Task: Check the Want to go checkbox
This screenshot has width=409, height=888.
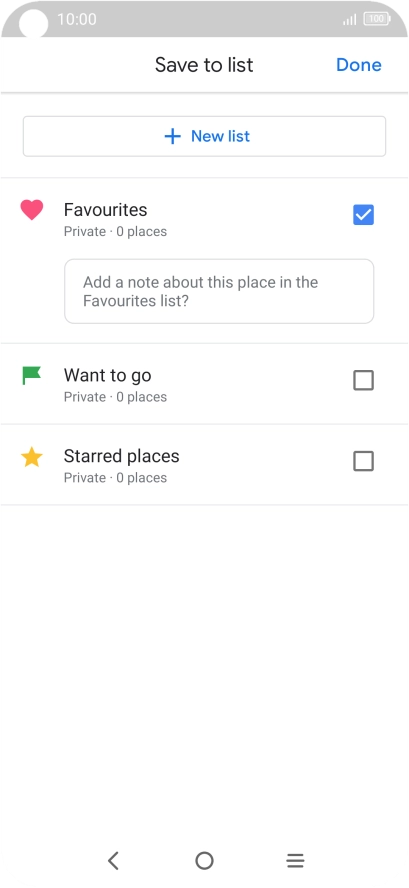Action: click(363, 381)
